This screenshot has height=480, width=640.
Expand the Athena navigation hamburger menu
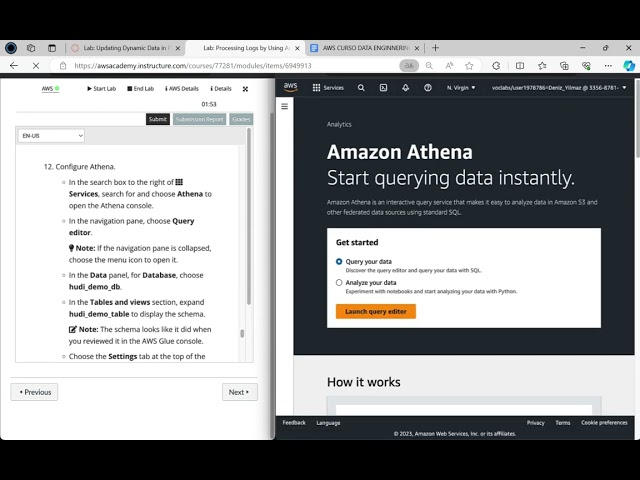coord(284,106)
